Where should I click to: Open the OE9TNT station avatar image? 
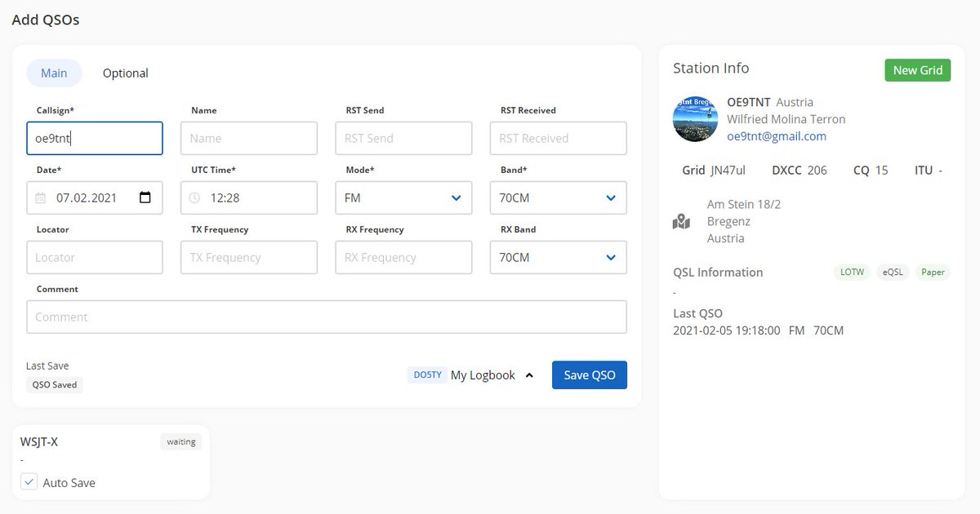pos(695,118)
